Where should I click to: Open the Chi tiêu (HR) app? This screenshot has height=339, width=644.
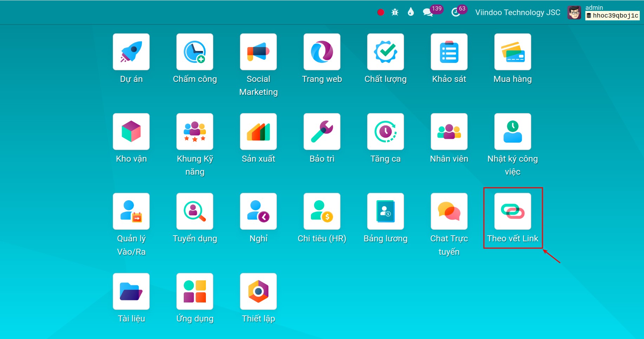pos(322,211)
